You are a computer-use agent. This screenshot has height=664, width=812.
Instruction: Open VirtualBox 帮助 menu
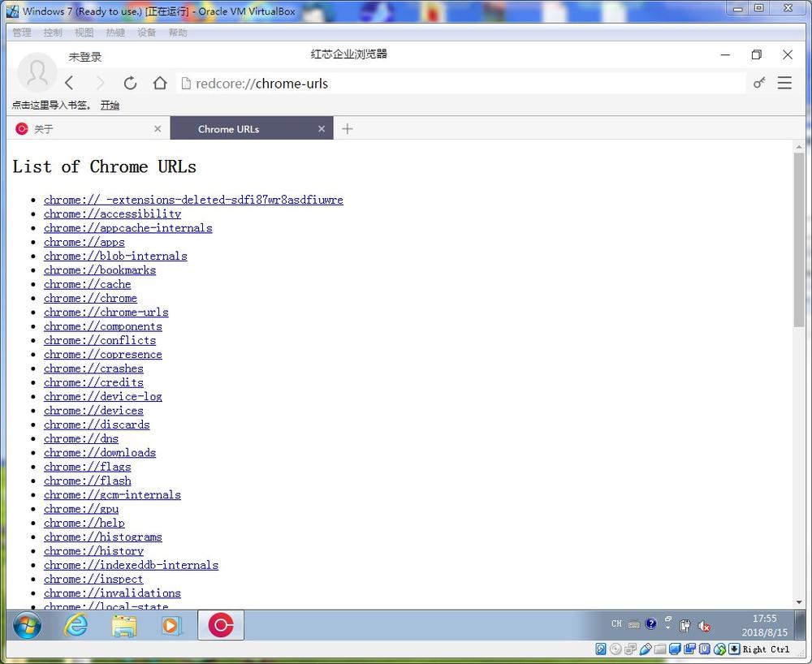click(178, 32)
